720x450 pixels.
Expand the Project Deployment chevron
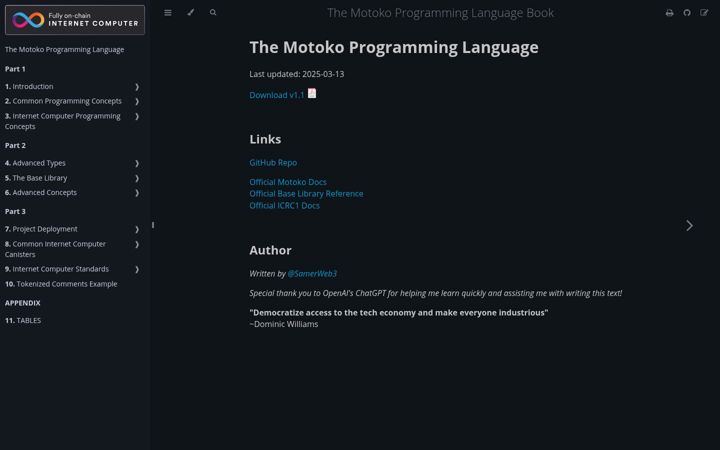coord(137,229)
